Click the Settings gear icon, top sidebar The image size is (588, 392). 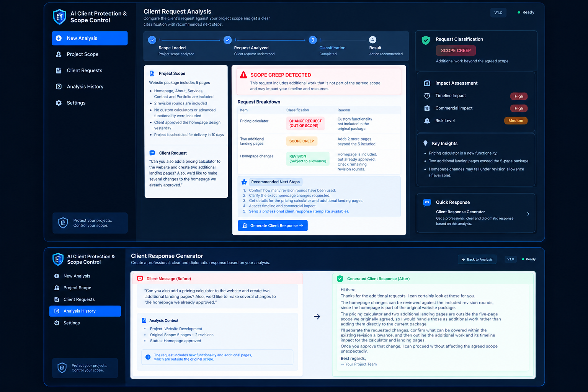pyautogui.click(x=59, y=103)
